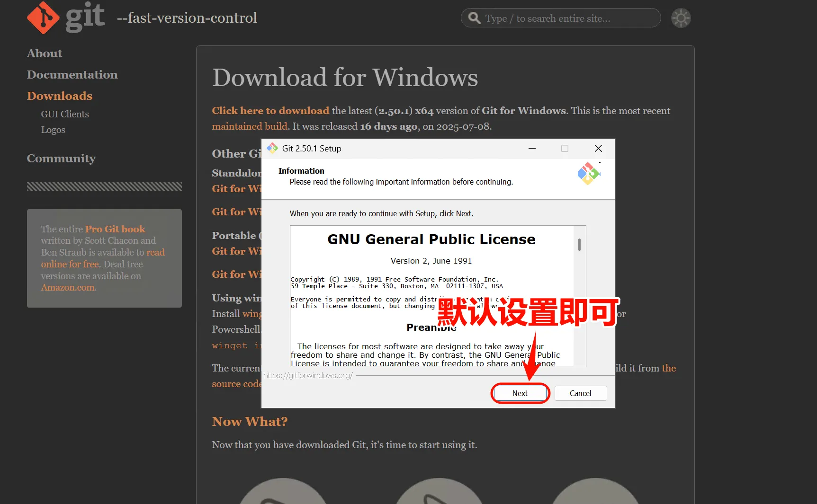Click the search magnifier icon
Viewport: 817px width, 504px height.
[x=474, y=18]
